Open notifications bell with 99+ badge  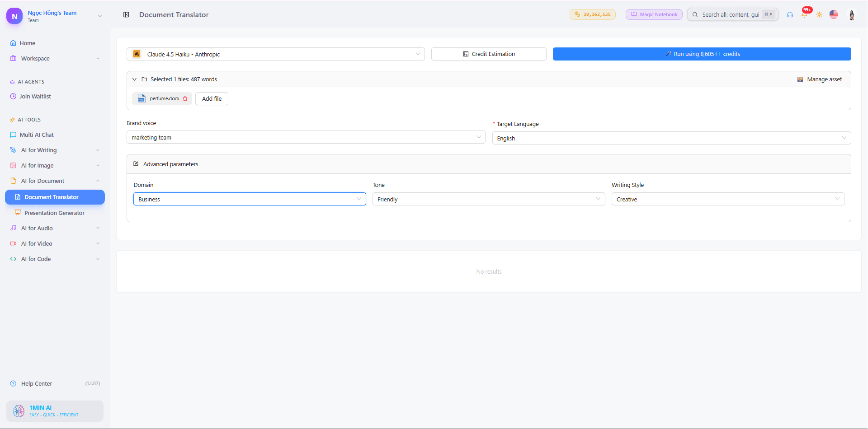tap(804, 14)
